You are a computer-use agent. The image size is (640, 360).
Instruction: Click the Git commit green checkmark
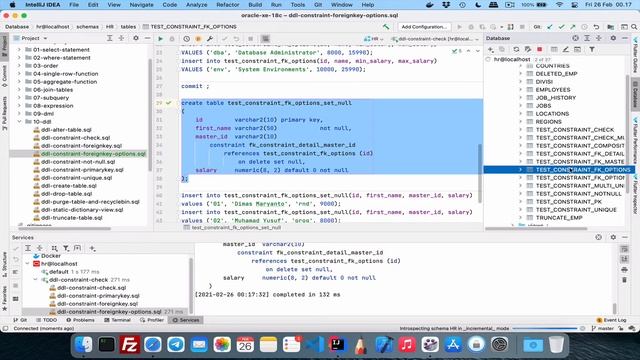pos(561,27)
